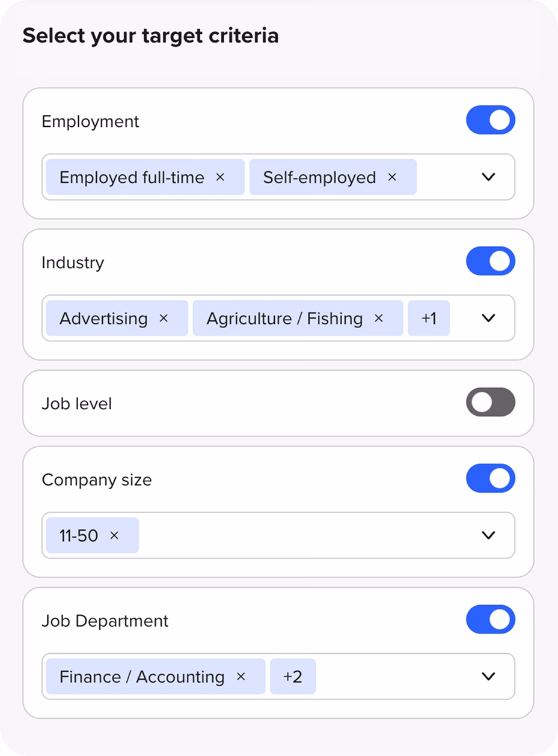Show the +1 hidden industry selection
This screenshot has height=756, width=558.
(428, 319)
